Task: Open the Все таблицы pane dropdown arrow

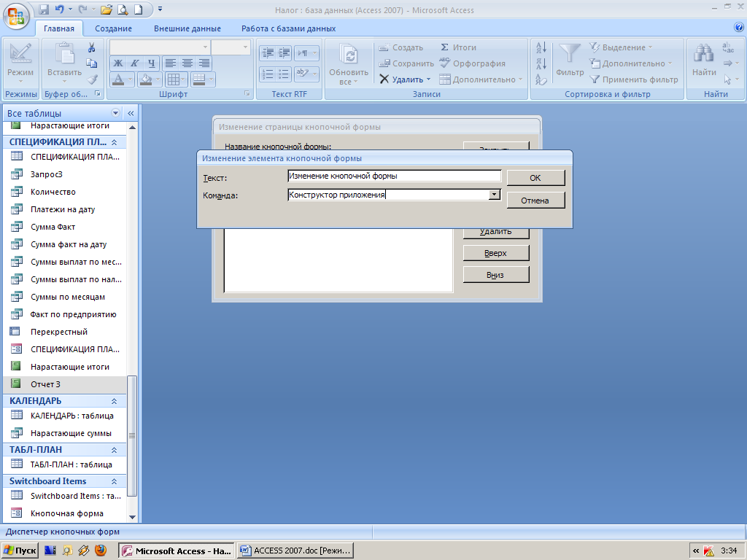Action: (115, 113)
